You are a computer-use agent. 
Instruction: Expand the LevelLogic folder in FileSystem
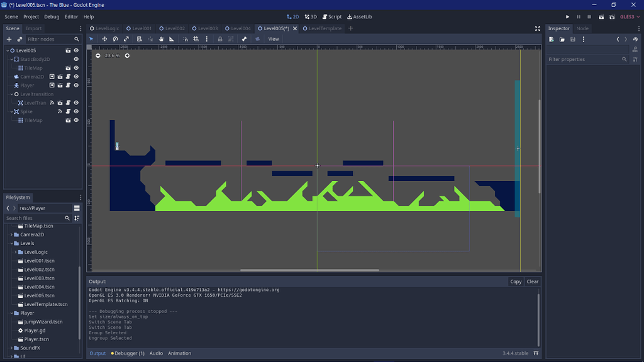point(16,252)
